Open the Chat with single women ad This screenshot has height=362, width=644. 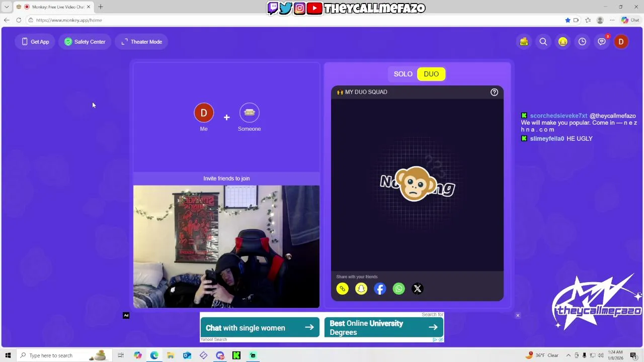[x=260, y=328]
